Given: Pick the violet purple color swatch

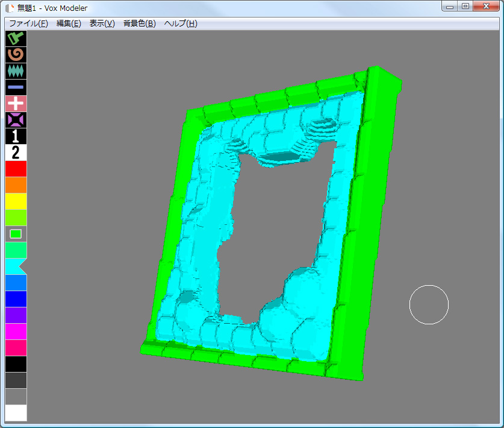Looking at the screenshot, I should (16, 315).
